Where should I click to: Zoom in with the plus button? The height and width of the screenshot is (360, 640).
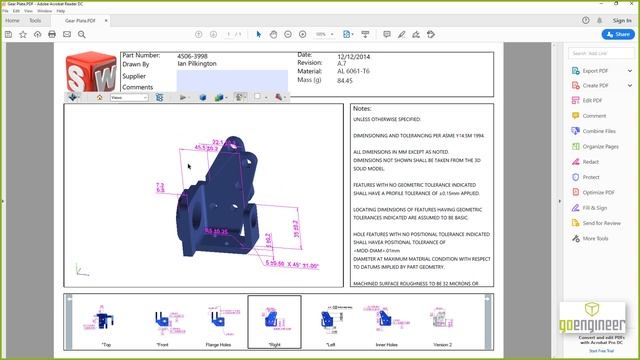(302, 35)
